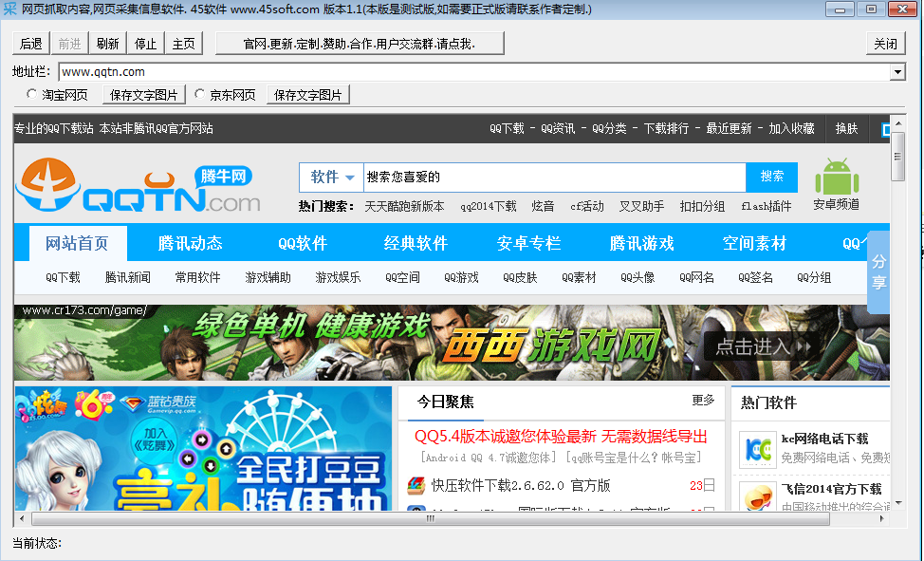The image size is (924, 561).
Task: Open the kc网络电话下载 link
Action: tap(824, 439)
